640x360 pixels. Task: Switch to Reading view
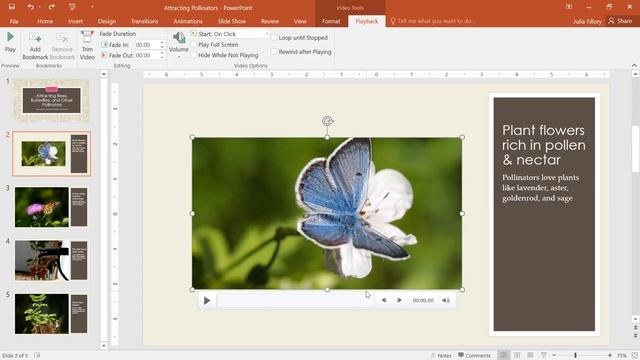tap(530, 356)
